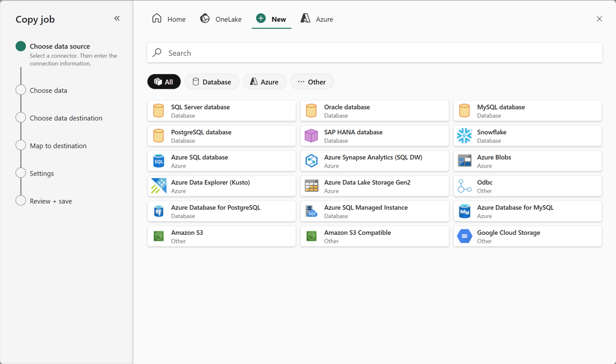The image size is (616, 364).
Task: Click the magnifying glass search icon
Action: point(157,53)
